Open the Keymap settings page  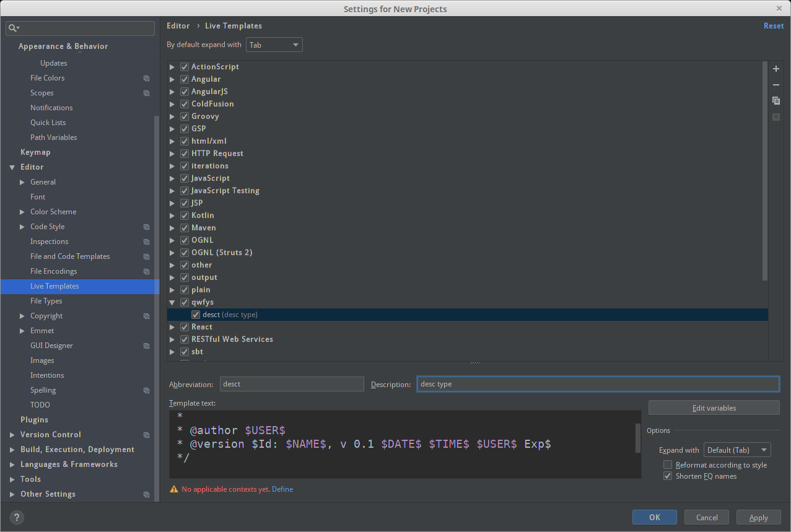(35, 152)
